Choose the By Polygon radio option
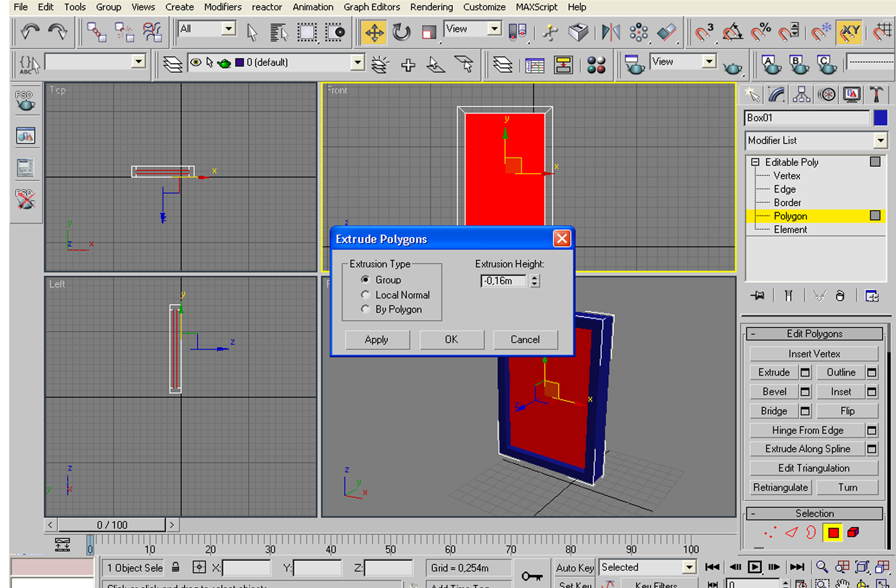Screen dimensions: 896x588 click(365, 309)
